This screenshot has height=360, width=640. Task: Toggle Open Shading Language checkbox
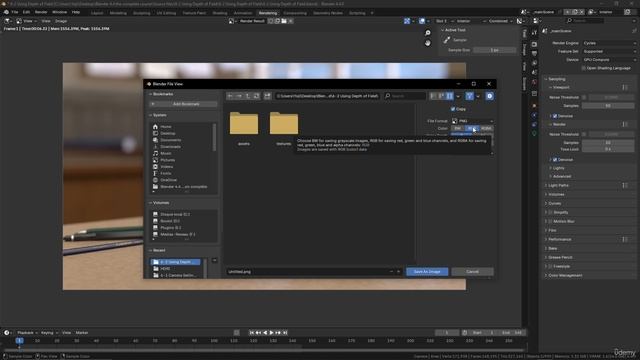(x=584, y=68)
